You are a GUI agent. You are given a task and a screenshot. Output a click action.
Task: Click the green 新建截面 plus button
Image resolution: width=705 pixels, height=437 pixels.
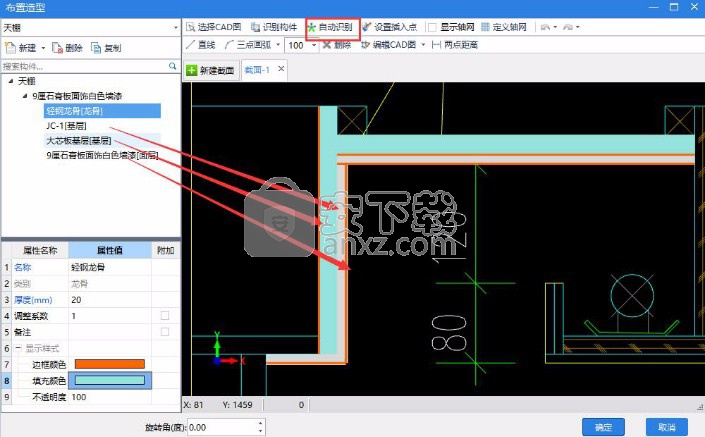pyautogui.click(x=192, y=71)
